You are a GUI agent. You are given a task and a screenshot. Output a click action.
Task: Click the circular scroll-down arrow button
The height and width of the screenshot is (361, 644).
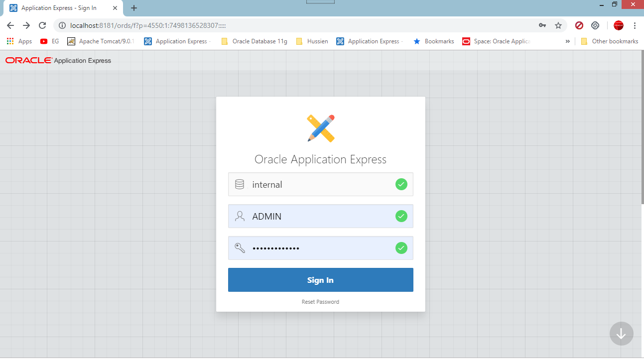pyautogui.click(x=621, y=334)
